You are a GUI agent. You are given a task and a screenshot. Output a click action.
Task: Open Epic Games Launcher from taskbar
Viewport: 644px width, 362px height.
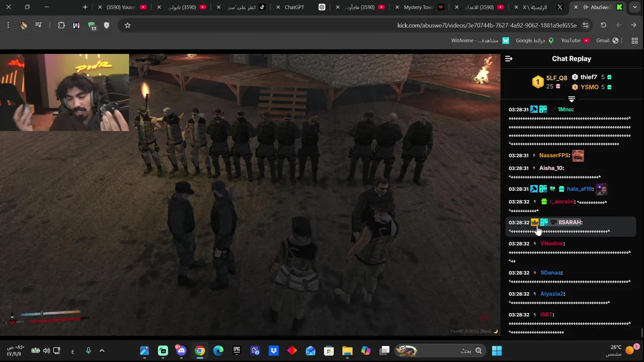coord(236,350)
